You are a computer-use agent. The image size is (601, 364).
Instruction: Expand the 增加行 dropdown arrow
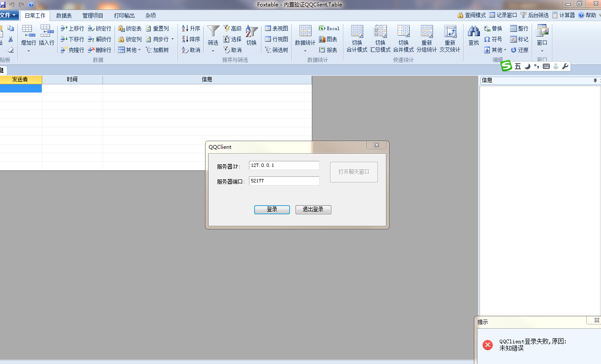(28, 51)
